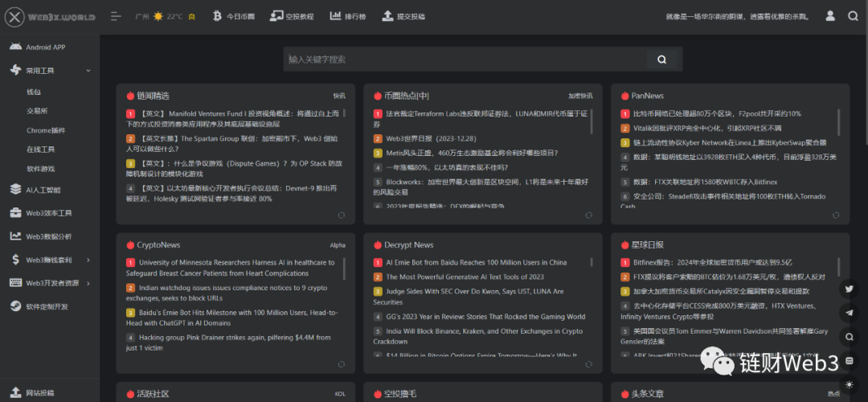Viewport: 868px width, 402px height.
Task: Click the Alpha tag on the CryptoNews card
Action: 338,245
